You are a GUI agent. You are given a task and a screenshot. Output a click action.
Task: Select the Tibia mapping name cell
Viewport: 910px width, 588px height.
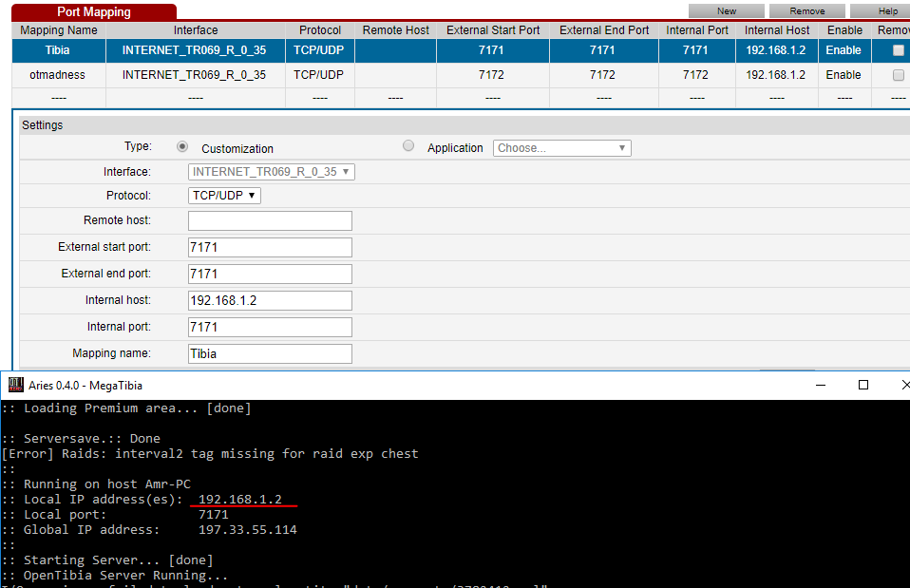click(58, 50)
